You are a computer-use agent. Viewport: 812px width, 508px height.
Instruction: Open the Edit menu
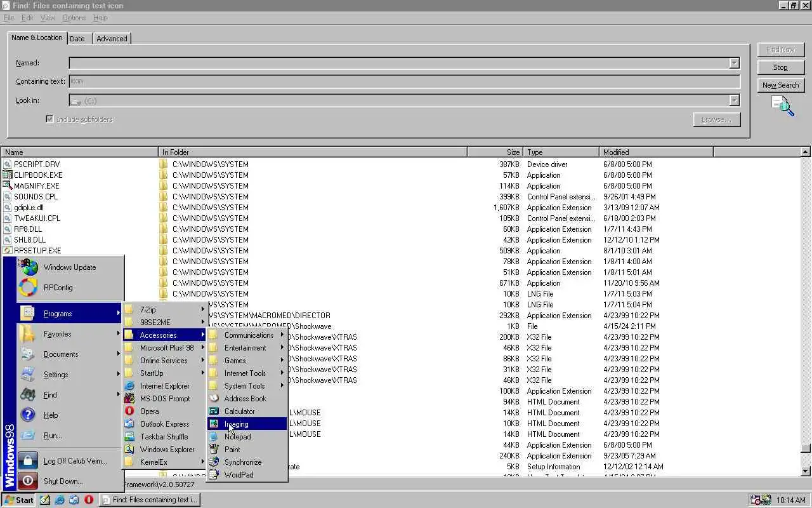coord(27,18)
